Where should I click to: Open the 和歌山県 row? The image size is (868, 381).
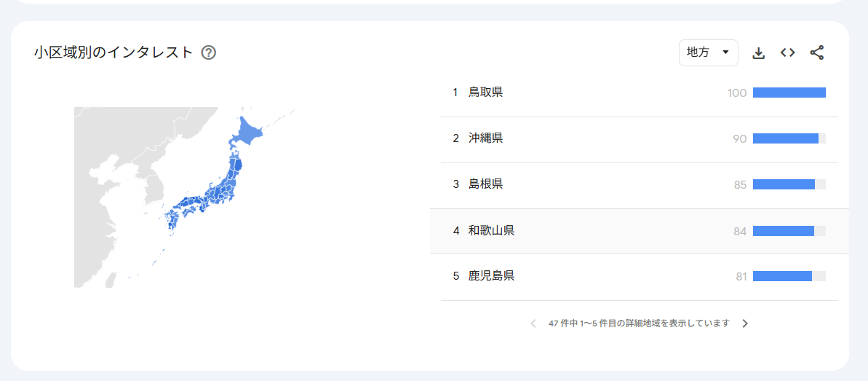click(640, 231)
